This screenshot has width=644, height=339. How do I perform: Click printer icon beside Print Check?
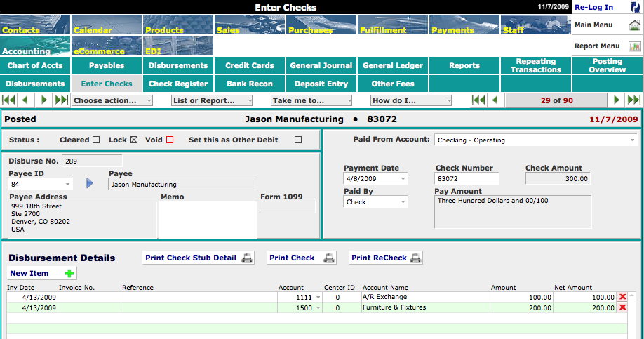tap(330, 258)
